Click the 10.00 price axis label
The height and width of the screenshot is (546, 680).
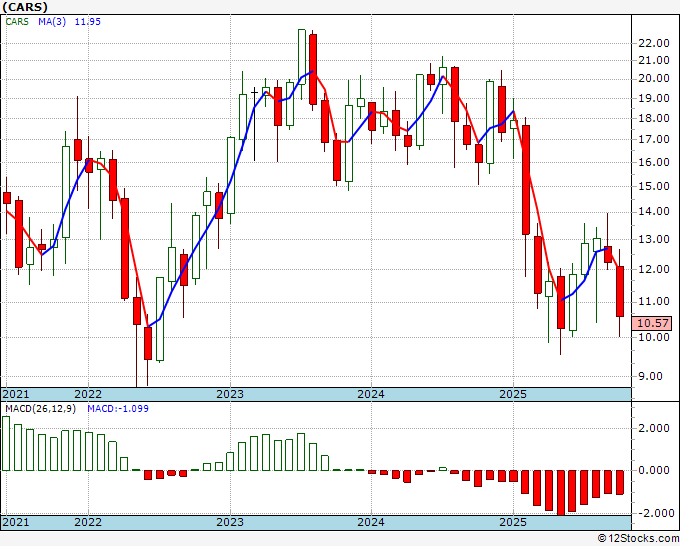[x=654, y=337]
